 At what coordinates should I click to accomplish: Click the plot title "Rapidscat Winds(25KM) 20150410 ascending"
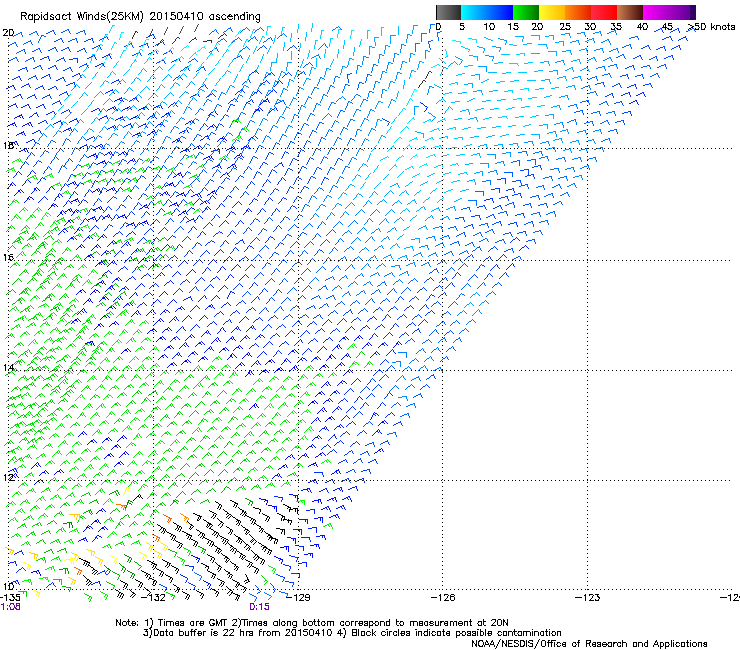140,17
